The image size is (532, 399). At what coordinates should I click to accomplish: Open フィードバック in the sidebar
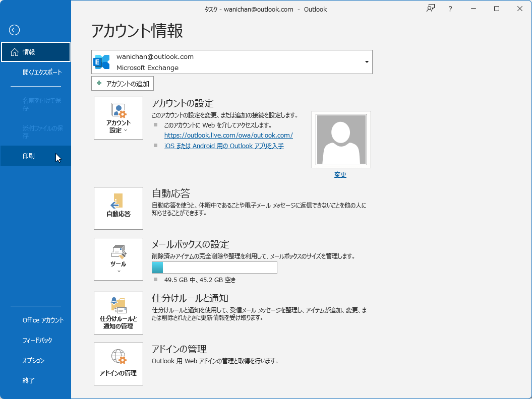[36, 341]
